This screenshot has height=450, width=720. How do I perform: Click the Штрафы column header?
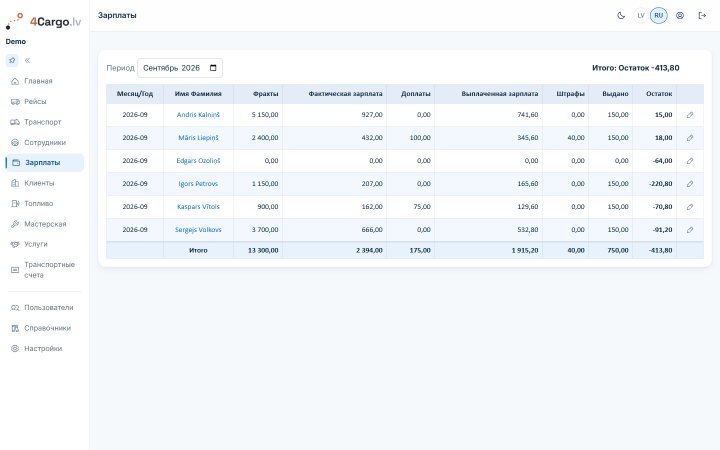click(566, 94)
